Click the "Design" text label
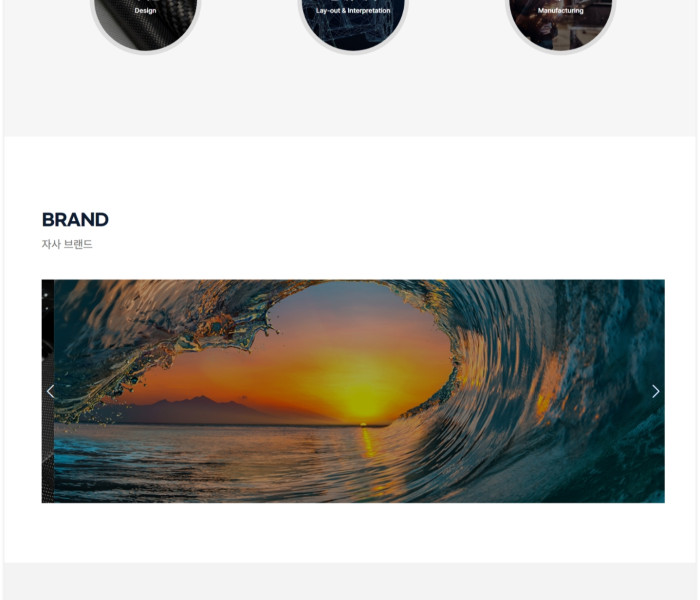The width and height of the screenshot is (700, 600). coord(146,10)
